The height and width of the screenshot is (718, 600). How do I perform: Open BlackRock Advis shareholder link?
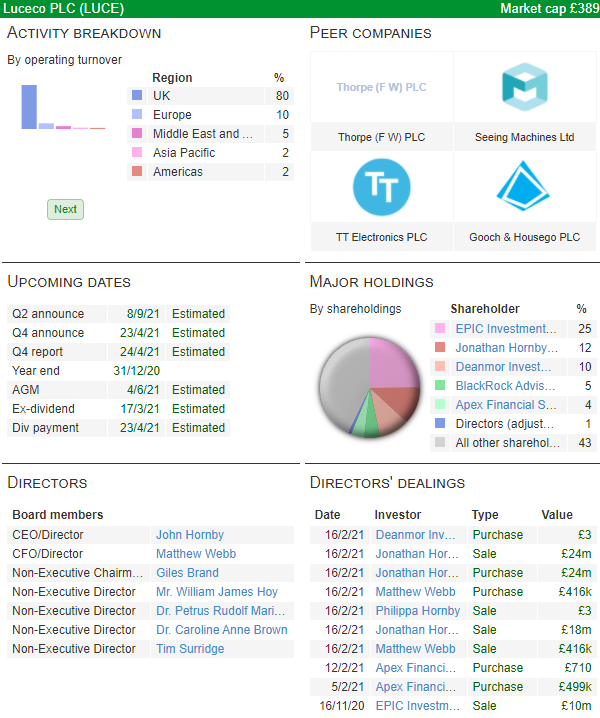pyautogui.click(x=505, y=386)
